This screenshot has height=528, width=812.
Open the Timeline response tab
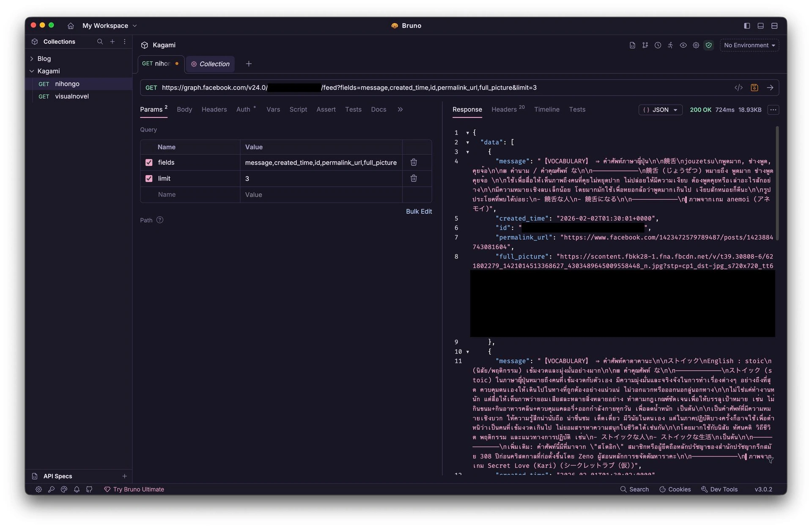point(546,109)
